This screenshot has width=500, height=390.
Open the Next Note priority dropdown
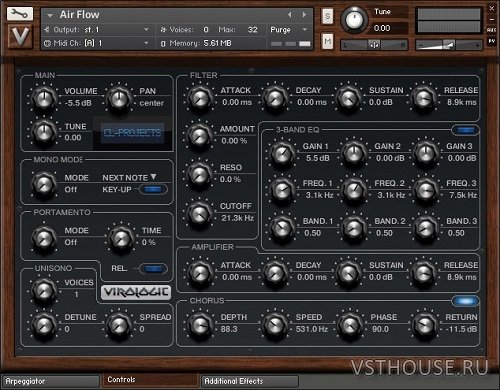pyautogui.click(x=129, y=178)
